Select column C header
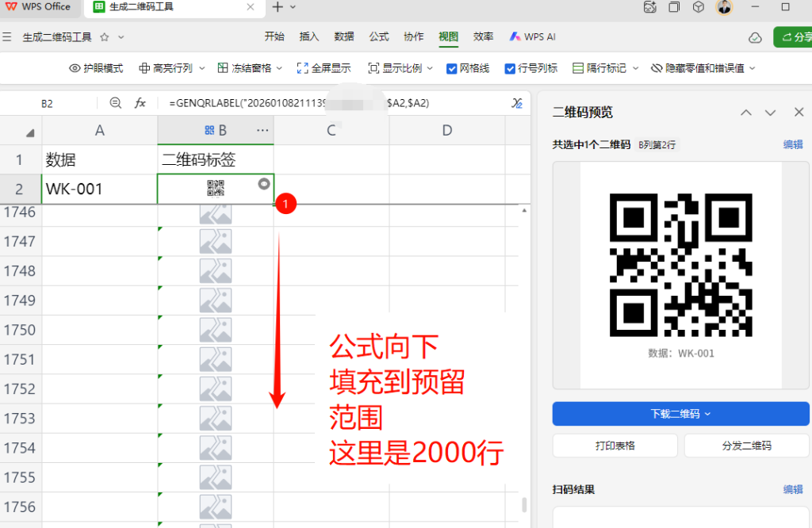812x528 pixels. (331, 131)
